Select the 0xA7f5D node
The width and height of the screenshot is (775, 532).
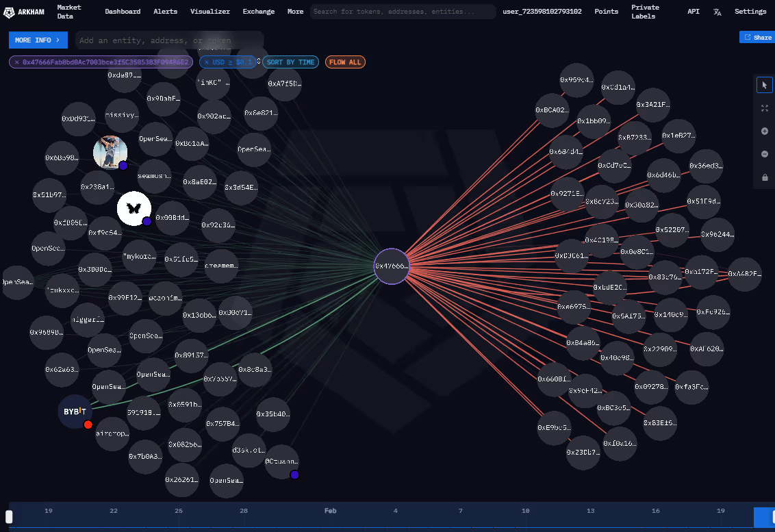[285, 84]
